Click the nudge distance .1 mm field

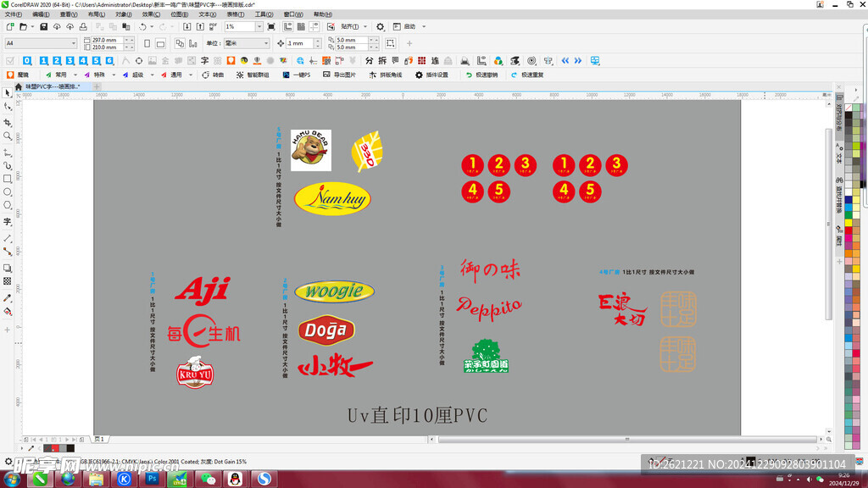point(299,43)
